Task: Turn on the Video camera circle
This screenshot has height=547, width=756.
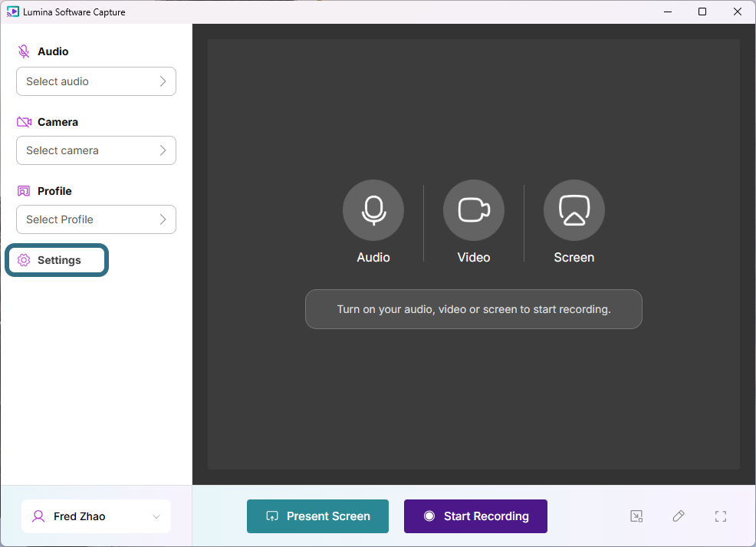Action: pos(474,210)
